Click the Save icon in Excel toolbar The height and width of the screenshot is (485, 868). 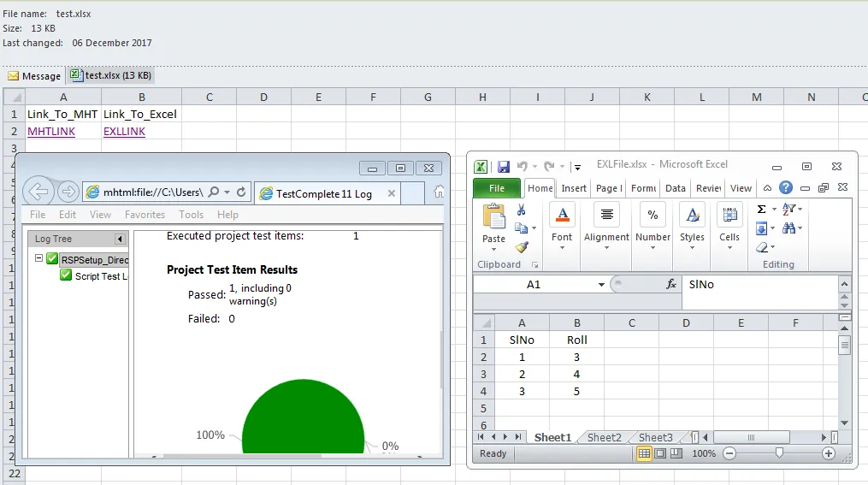[503, 167]
